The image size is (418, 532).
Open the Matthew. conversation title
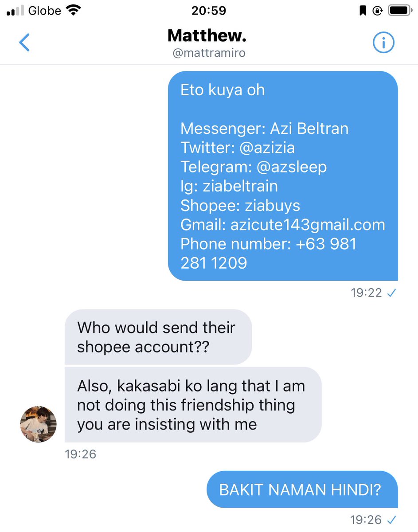point(207,36)
